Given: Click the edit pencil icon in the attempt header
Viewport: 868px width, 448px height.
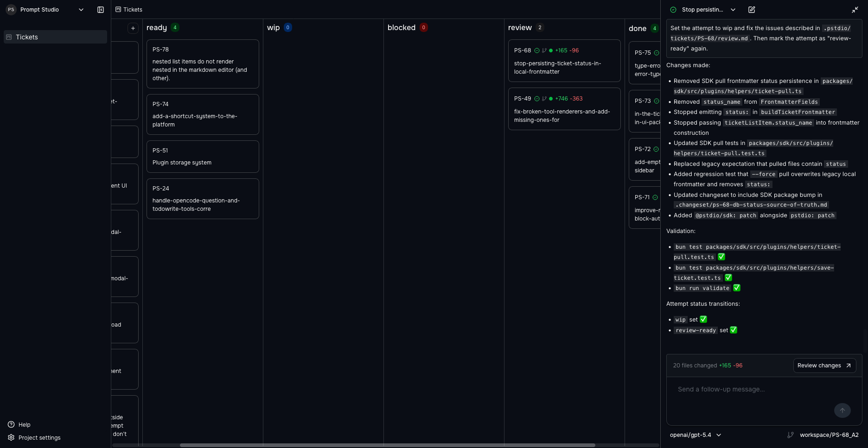Looking at the screenshot, I should tap(751, 9).
